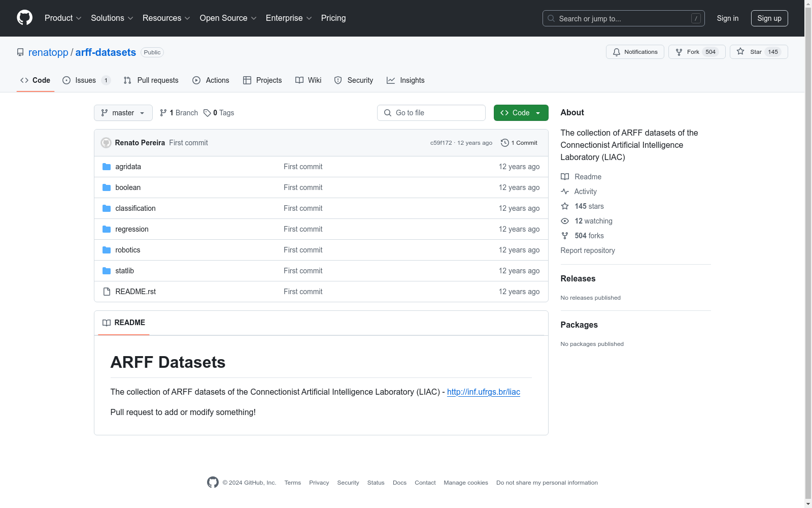Click the repository icon beside renatopp
Viewport: 812px width, 508px height.
click(x=20, y=52)
